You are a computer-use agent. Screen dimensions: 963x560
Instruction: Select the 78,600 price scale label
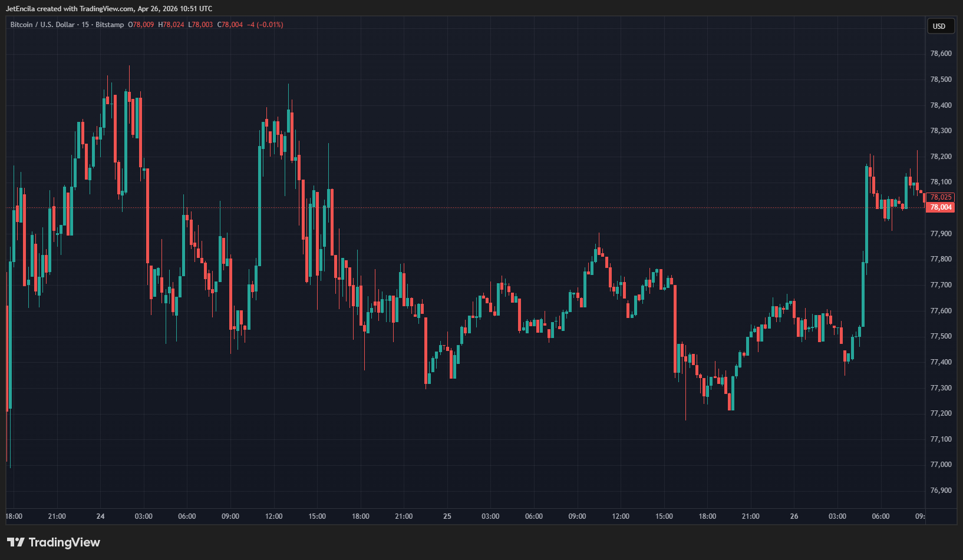pos(941,54)
